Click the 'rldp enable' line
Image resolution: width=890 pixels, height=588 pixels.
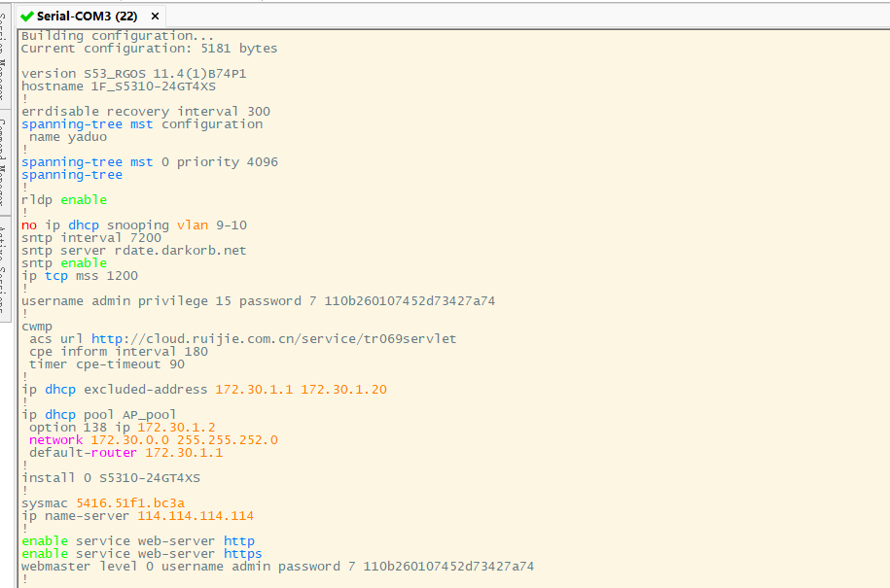click(x=64, y=199)
